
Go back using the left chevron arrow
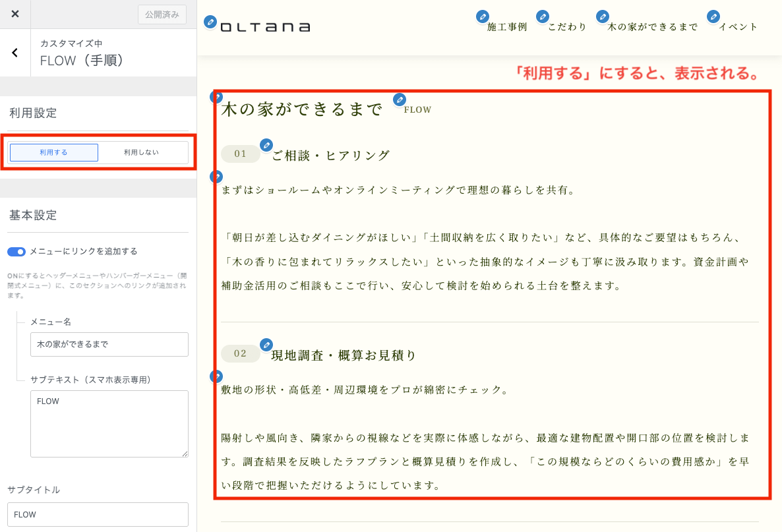click(x=15, y=52)
